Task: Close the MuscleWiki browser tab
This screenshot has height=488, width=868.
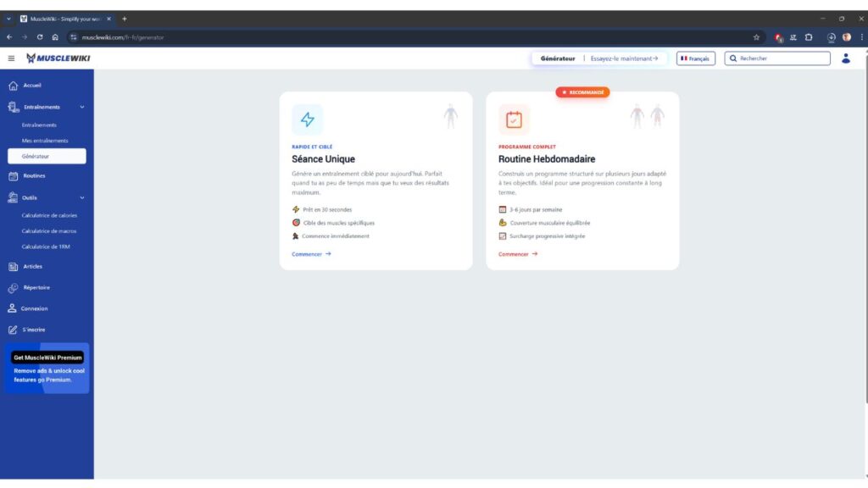Action: pos(109,19)
